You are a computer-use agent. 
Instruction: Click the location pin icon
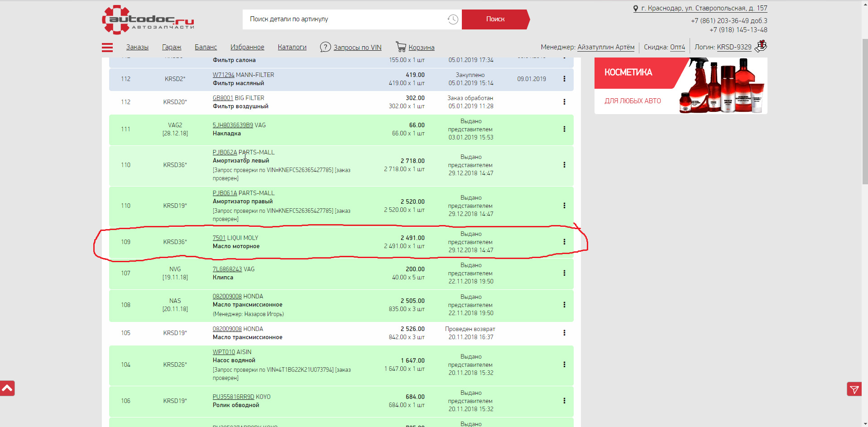[636, 9]
